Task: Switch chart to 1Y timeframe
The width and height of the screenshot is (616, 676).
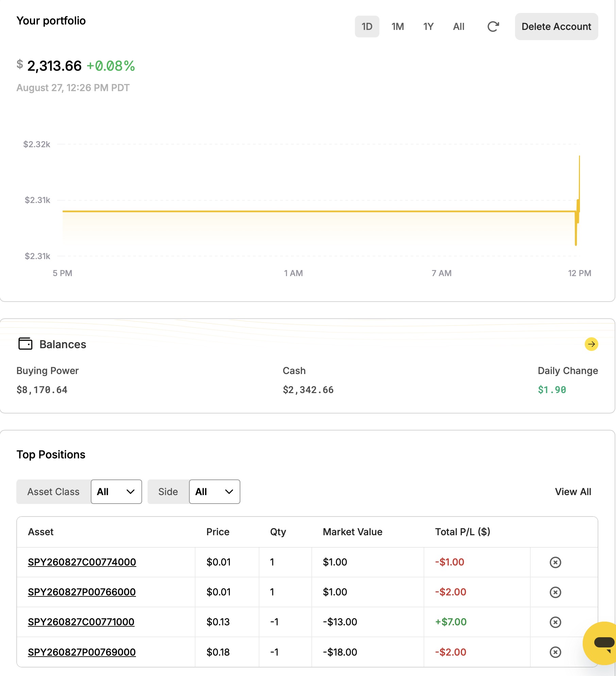Action: tap(428, 27)
